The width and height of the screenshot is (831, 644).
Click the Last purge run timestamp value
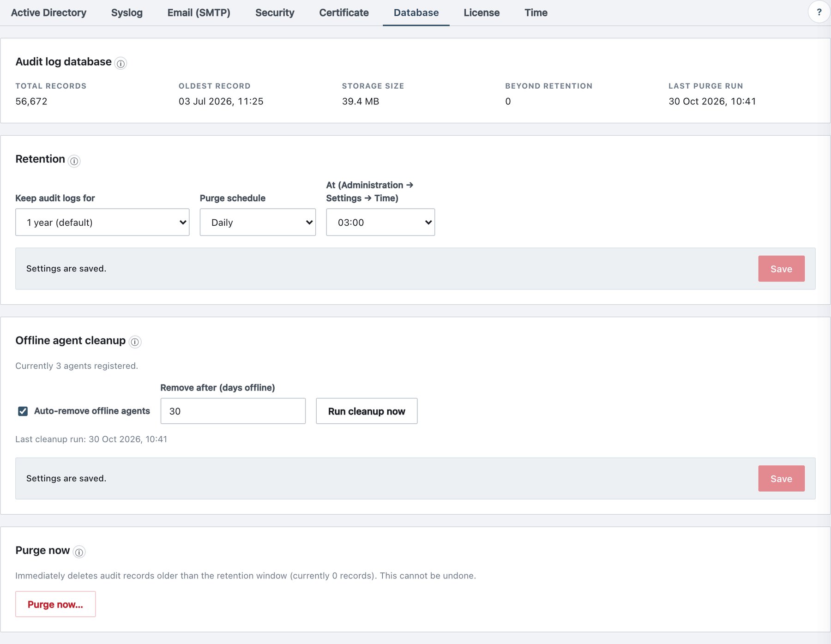pos(712,101)
